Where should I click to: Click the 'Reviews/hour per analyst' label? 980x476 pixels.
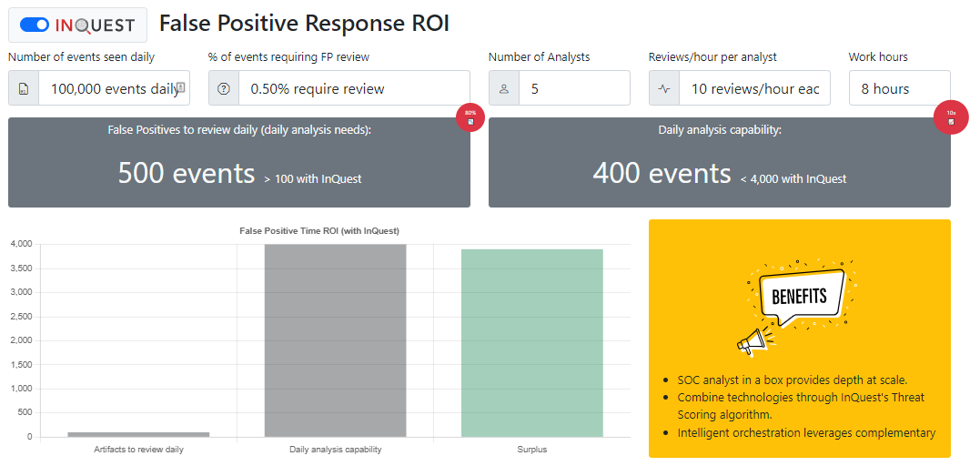pos(712,57)
